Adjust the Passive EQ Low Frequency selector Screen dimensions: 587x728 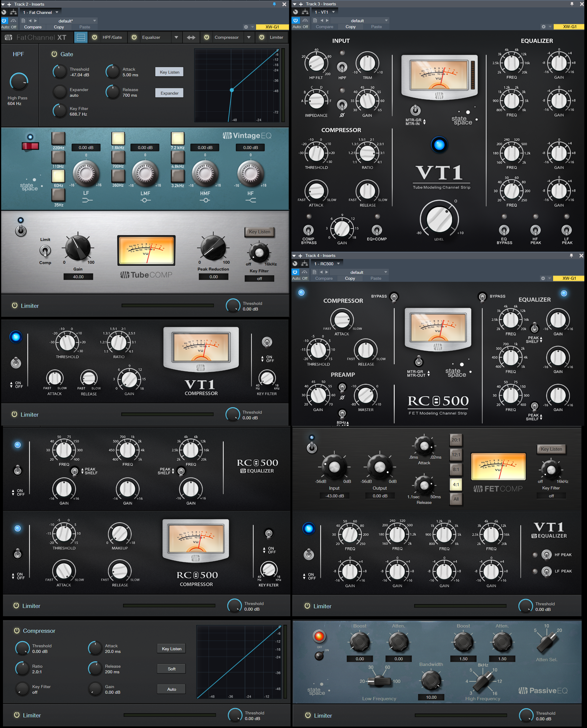(x=379, y=681)
